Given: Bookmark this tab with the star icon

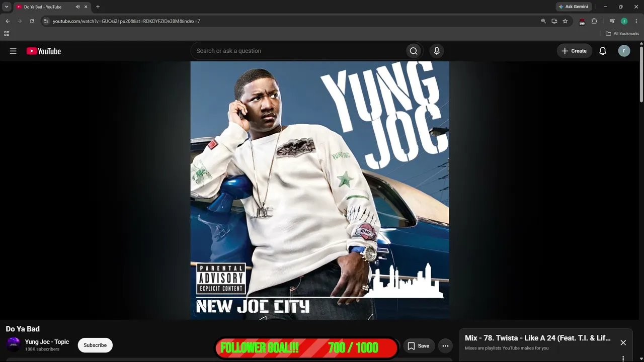Looking at the screenshot, I should 565,21.
